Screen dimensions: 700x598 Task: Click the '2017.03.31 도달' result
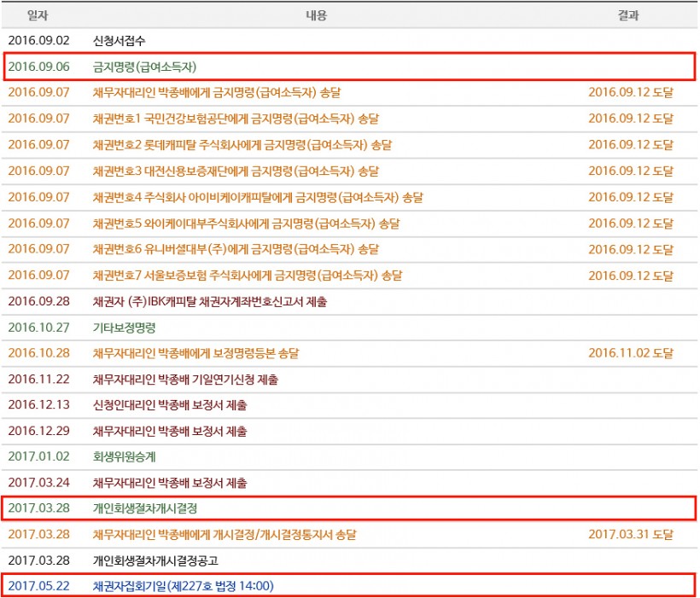click(631, 535)
